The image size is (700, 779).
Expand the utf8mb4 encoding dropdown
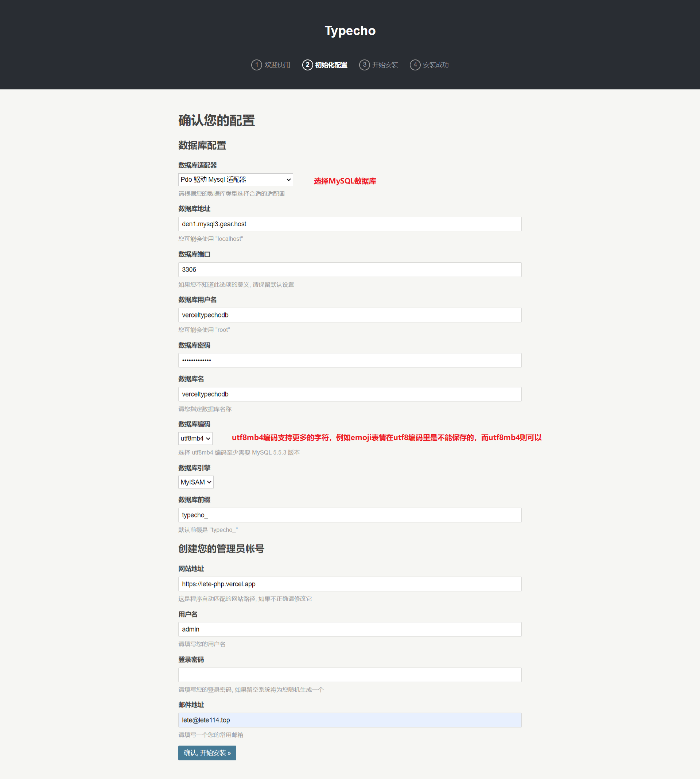(x=195, y=438)
